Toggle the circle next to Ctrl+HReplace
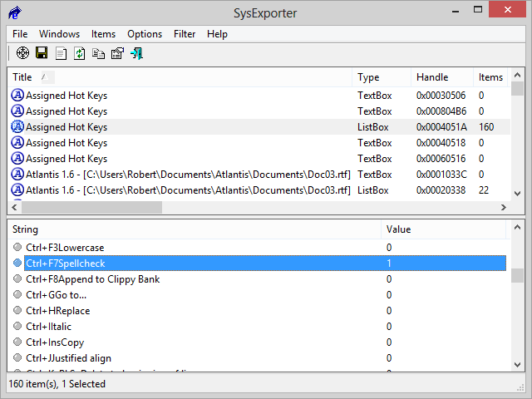This screenshot has height=399, width=532. [17, 311]
